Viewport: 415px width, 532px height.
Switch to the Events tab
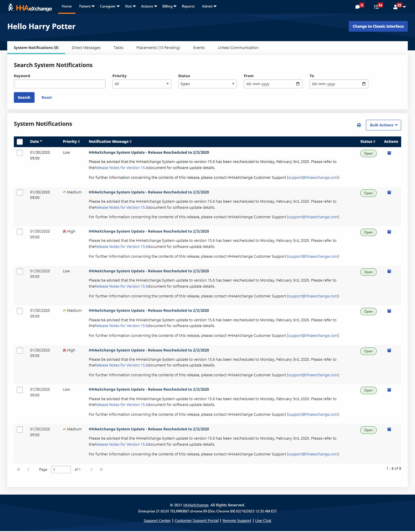(199, 48)
